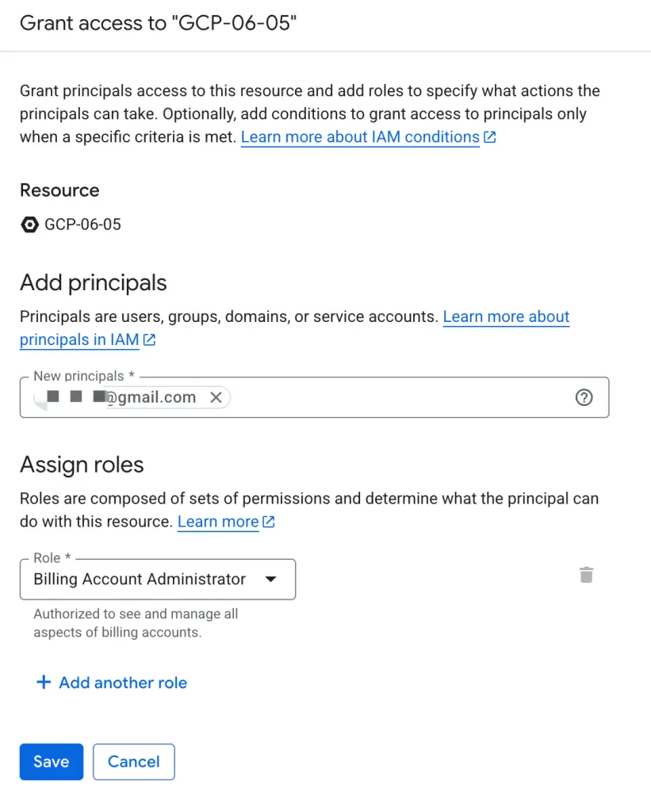Click the hexagon resource icon beside GCP-06-05
651x812 pixels.
point(29,224)
